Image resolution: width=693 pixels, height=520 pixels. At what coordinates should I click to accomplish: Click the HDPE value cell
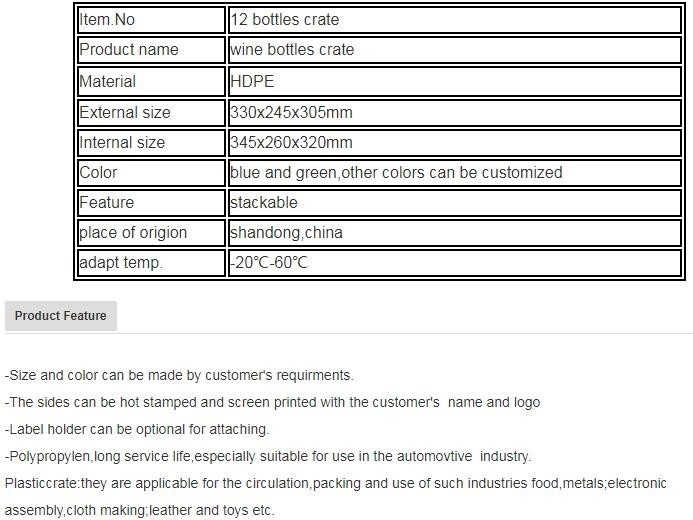coord(454,81)
